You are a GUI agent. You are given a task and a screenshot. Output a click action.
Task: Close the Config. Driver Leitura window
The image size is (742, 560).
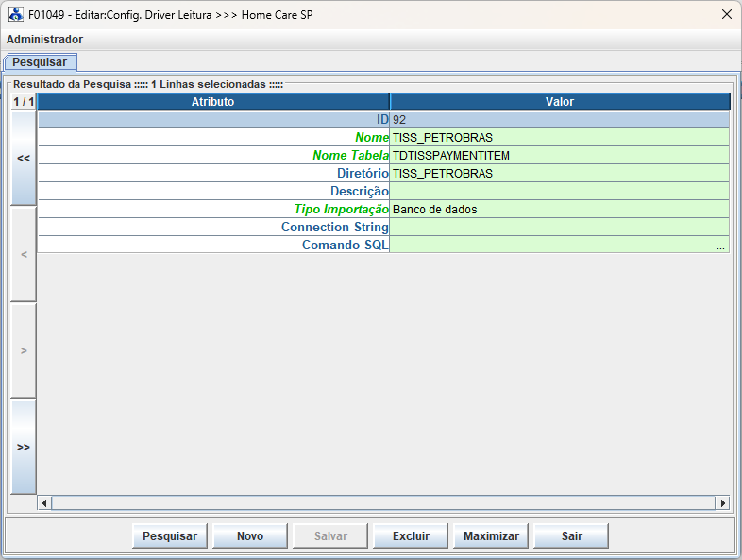pyautogui.click(x=727, y=15)
